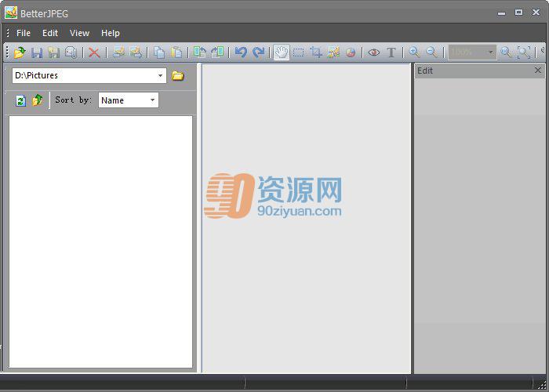This screenshot has height=392, width=549.
Task: Click the browse folder icon
Action: [178, 75]
